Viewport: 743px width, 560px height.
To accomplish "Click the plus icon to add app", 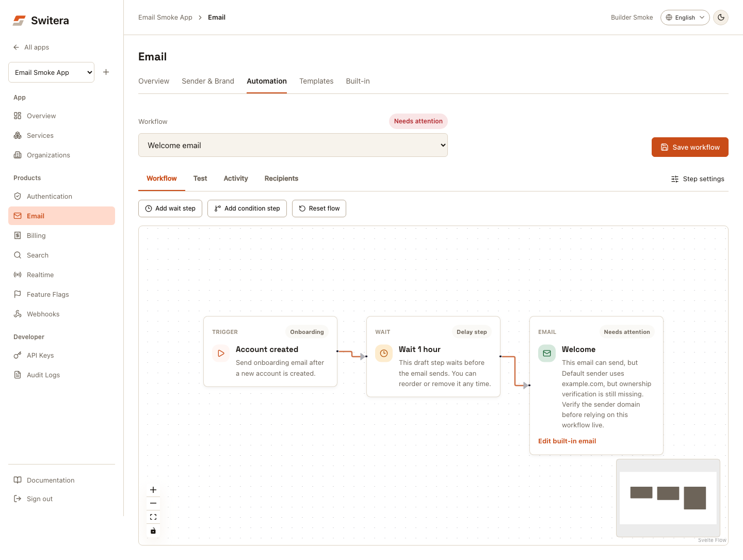I will (106, 72).
